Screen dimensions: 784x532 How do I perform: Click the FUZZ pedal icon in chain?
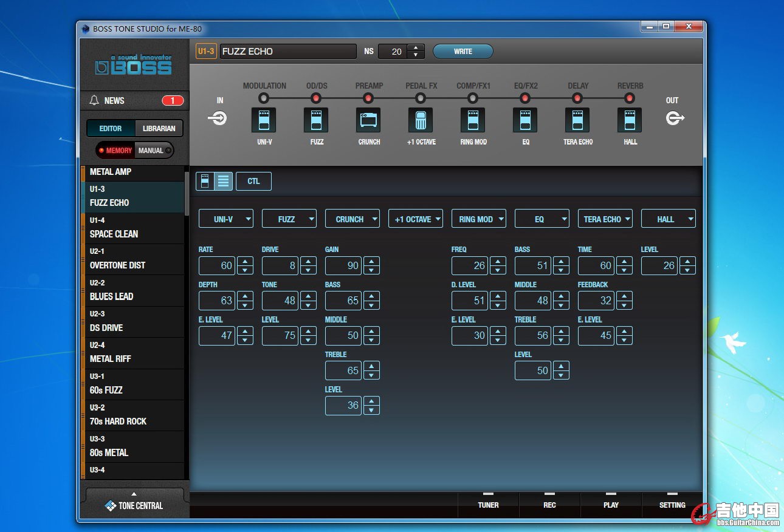[x=316, y=120]
